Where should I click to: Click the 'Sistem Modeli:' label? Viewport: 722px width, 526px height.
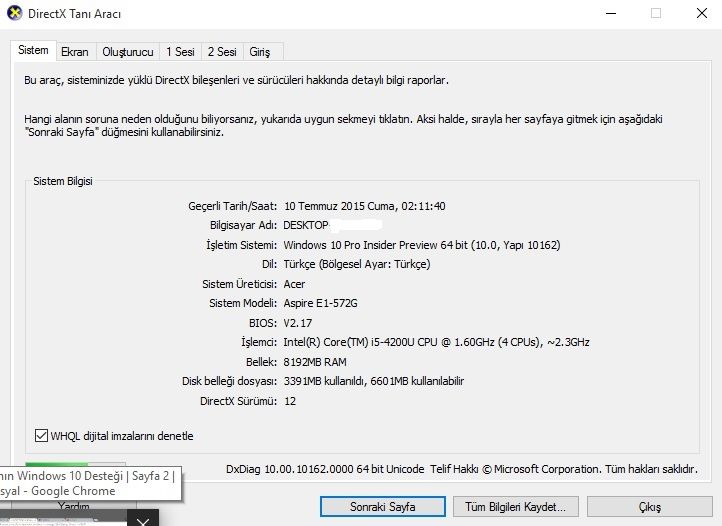pos(243,303)
